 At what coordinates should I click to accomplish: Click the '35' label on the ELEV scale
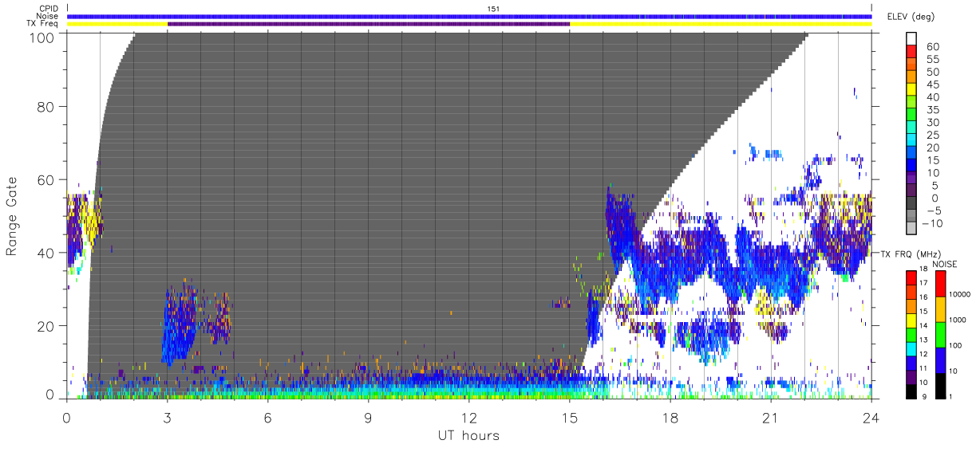(x=932, y=110)
